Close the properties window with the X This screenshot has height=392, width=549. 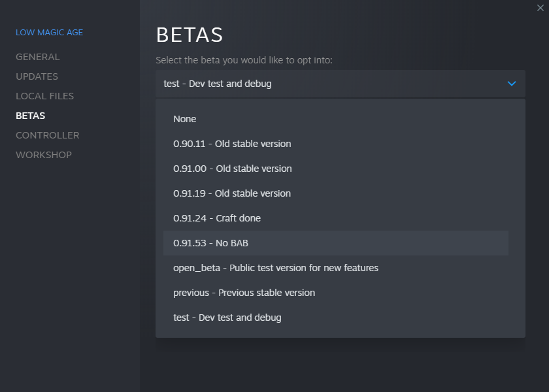pyautogui.click(x=541, y=8)
